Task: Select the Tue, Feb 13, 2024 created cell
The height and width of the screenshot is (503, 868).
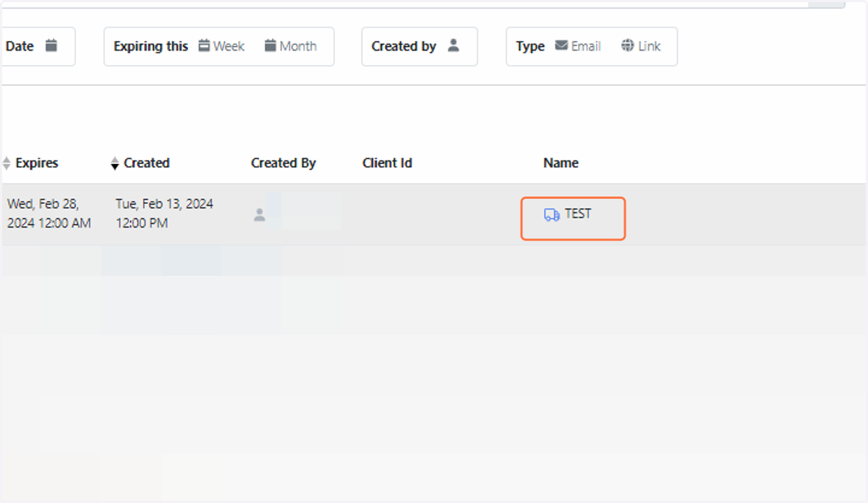Action: tap(164, 214)
